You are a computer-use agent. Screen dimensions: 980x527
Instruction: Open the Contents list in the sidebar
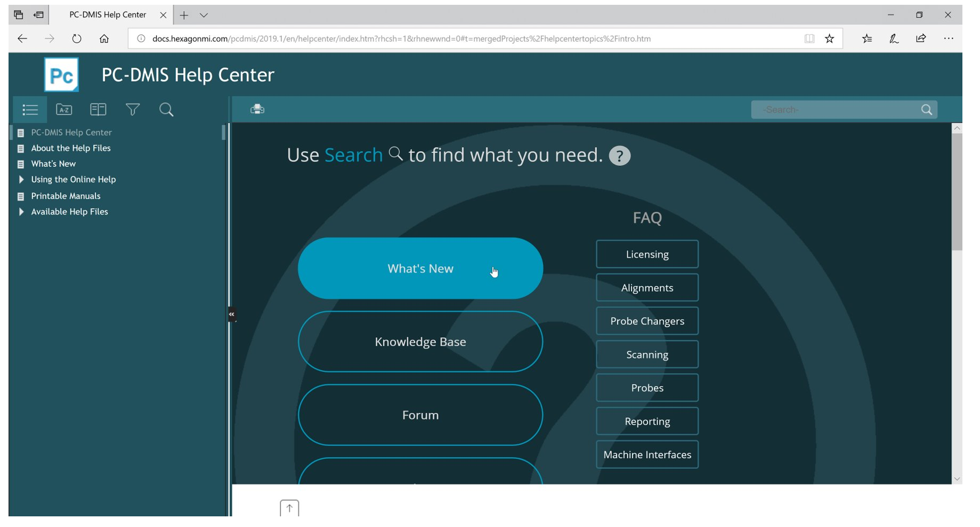30,109
